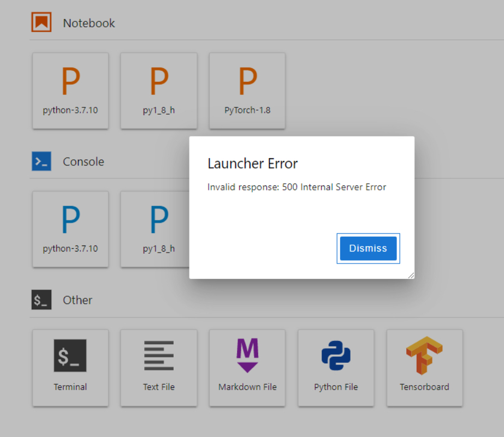
Task: Click the Other section terminal icon
Action: [x=41, y=300]
